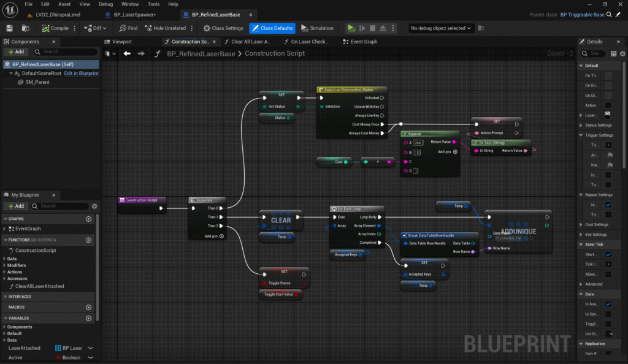Add a new variable with the plus icon

pyautogui.click(x=88, y=319)
